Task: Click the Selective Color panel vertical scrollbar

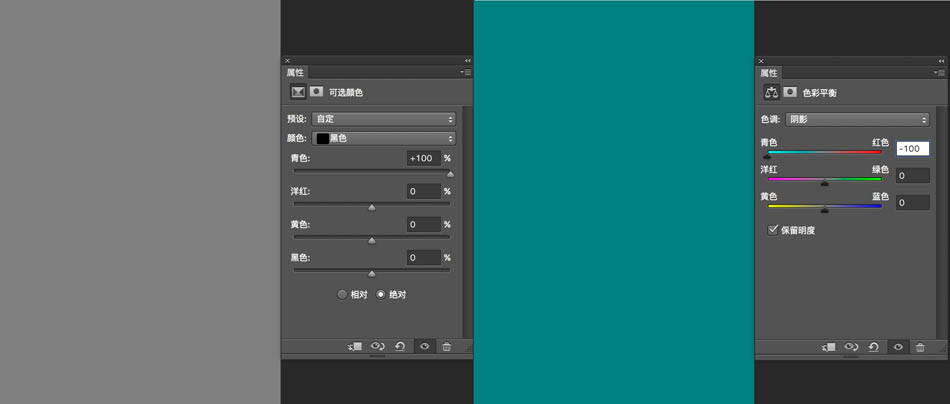Action: 466,222
